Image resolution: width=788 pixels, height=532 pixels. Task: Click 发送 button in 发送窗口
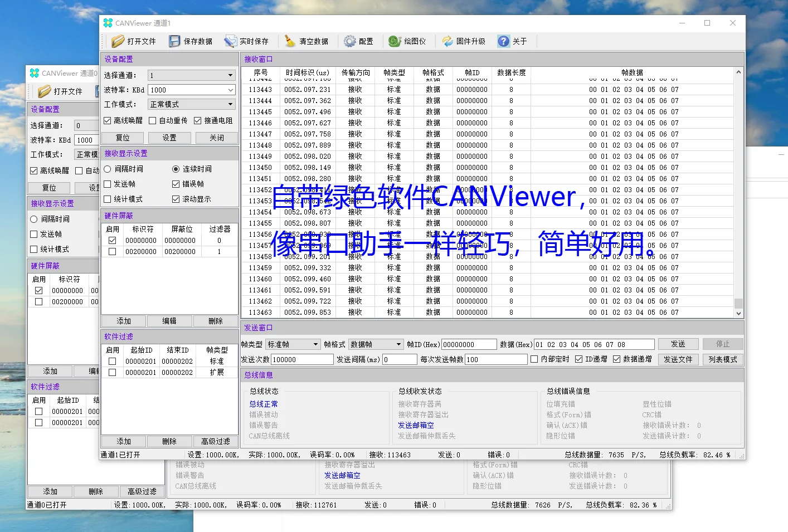click(x=678, y=344)
